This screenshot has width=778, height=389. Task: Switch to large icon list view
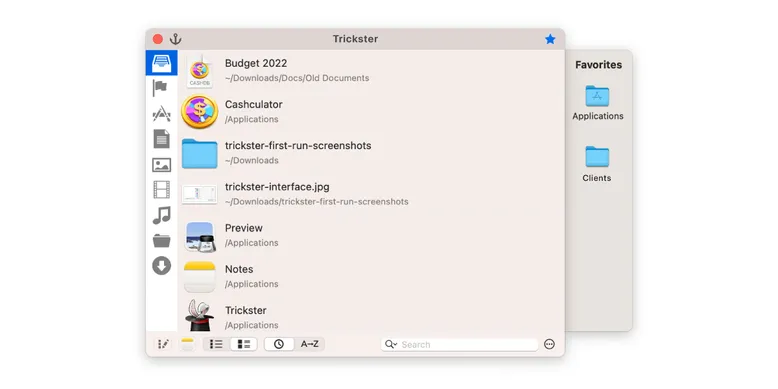244,344
